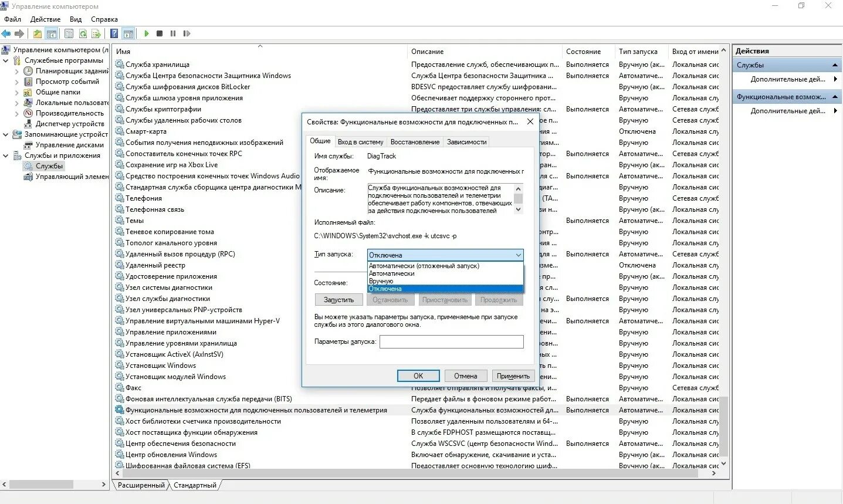Expand the Общие папки node arrow

(17, 92)
